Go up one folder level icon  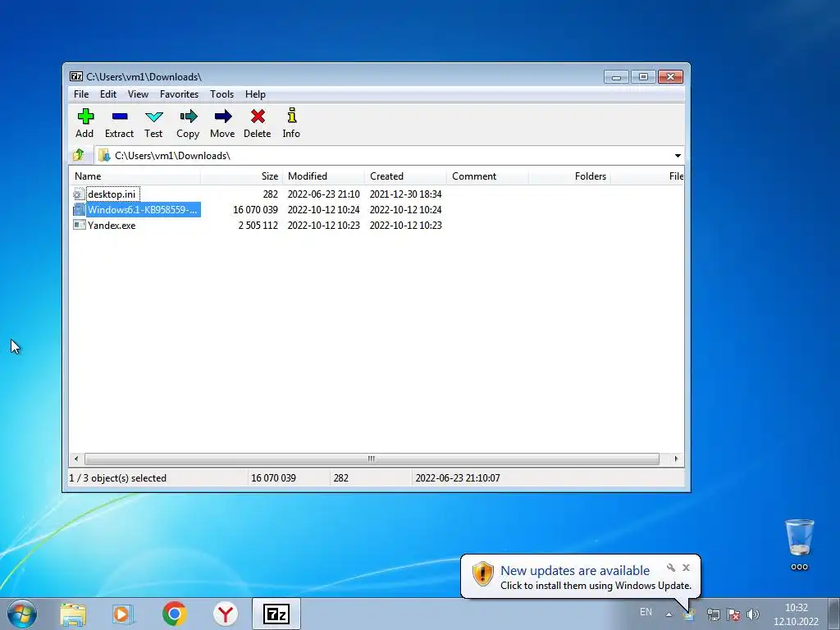pos(79,155)
